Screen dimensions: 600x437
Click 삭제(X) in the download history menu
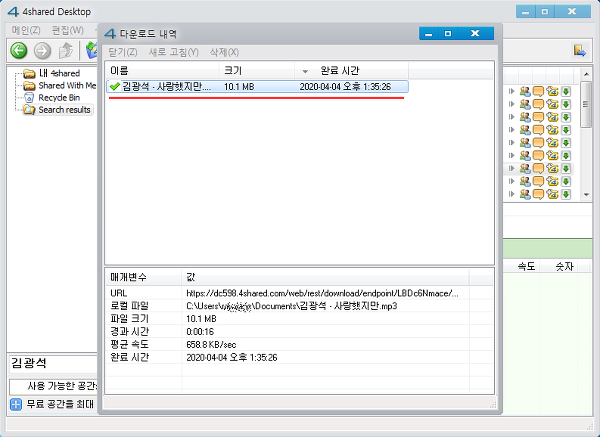click(x=224, y=52)
